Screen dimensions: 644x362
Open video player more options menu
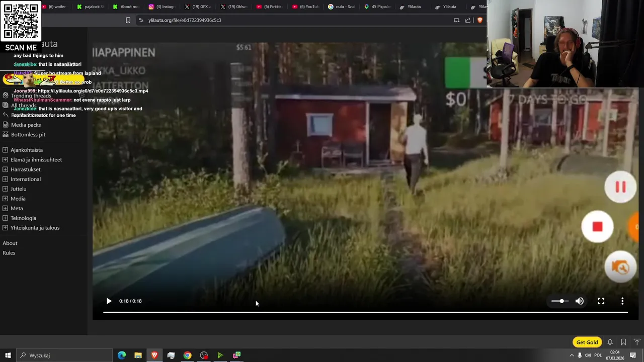(622, 301)
